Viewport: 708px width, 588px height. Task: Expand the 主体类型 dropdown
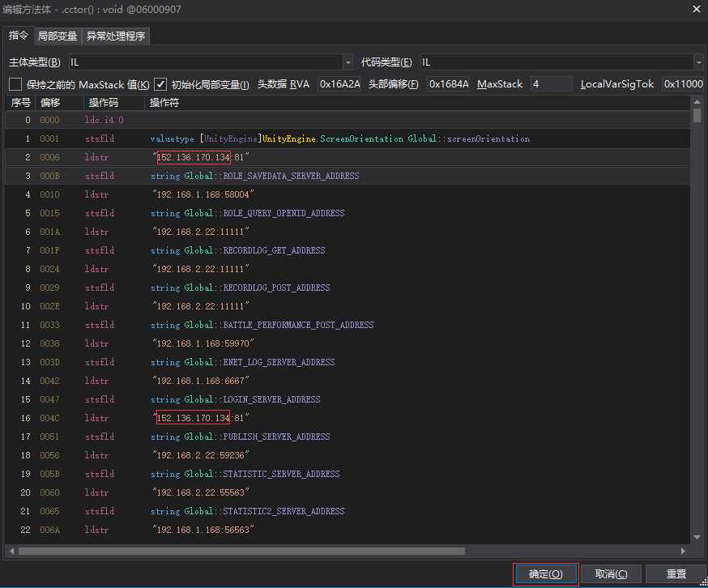click(348, 62)
